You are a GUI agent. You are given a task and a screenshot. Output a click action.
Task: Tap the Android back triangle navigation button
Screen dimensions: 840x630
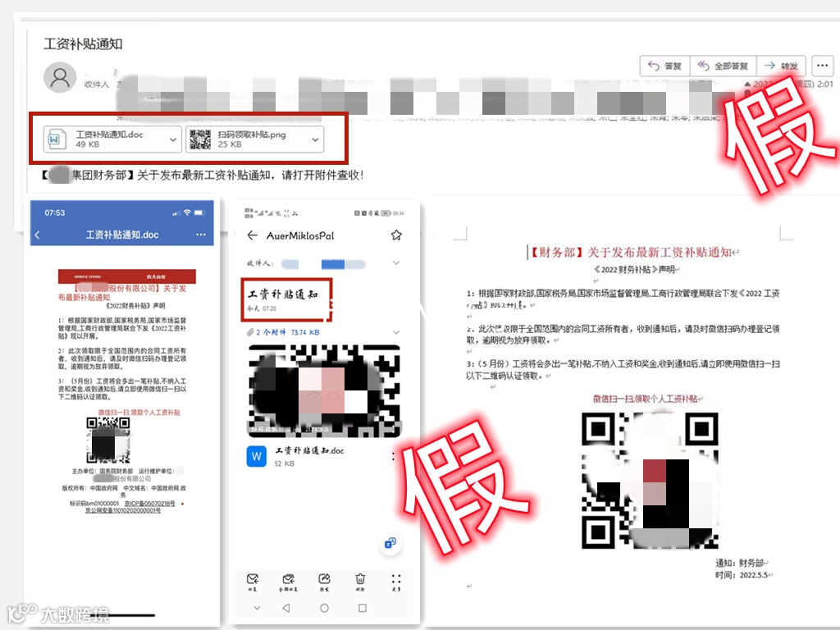click(x=286, y=608)
